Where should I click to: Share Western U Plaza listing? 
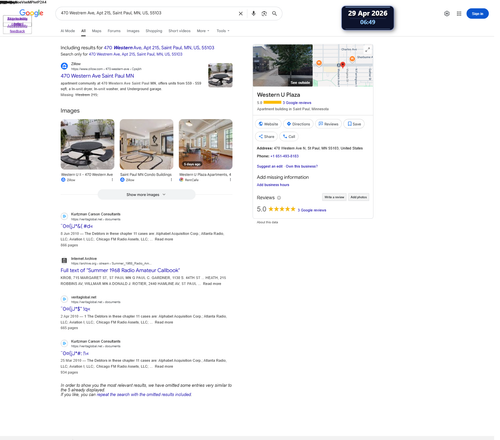pos(266,136)
